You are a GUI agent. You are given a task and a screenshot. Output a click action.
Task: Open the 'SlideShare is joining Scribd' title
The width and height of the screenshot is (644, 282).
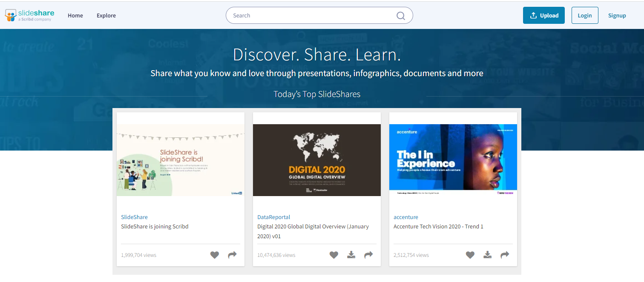click(155, 227)
